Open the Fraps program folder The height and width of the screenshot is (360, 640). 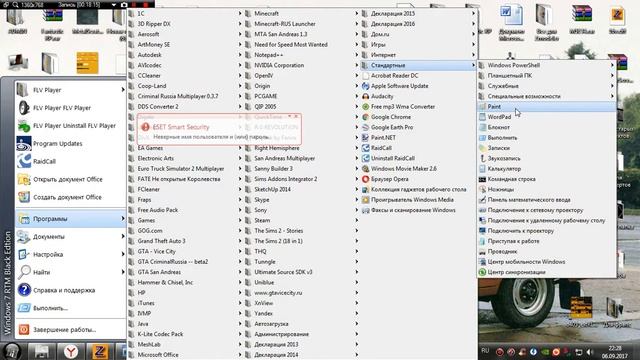pyautogui.click(x=185, y=200)
